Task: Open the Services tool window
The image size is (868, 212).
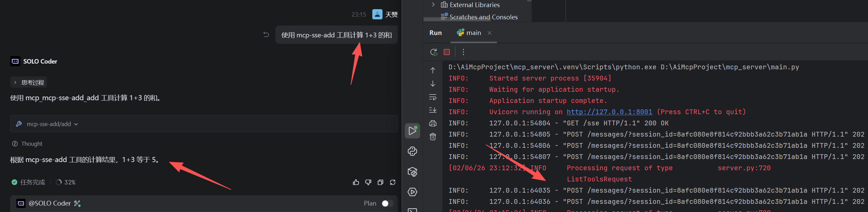Action: 412,192
